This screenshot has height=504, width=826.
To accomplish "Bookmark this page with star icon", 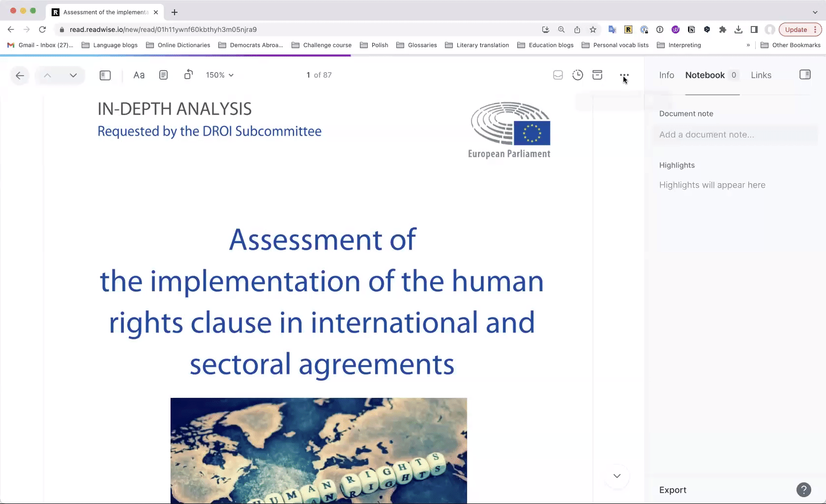I will point(593,29).
